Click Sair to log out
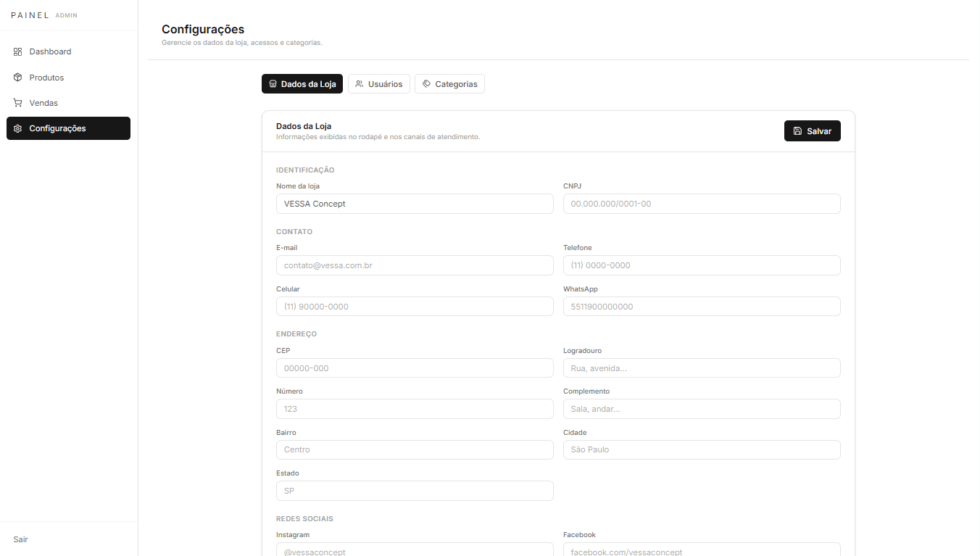Viewport: 980px width, 556px height. (x=20, y=539)
